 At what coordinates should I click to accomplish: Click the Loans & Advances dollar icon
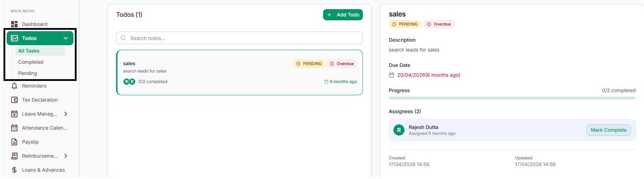pos(14,170)
